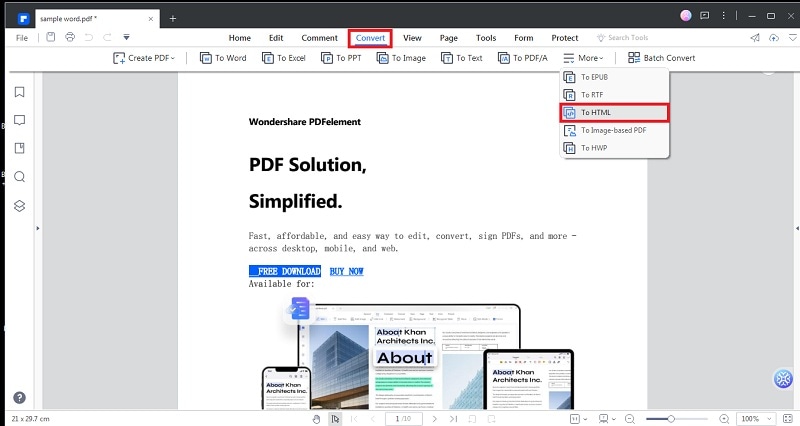Open the Comments sidebar panel
This screenshot has width=800, height=426.
(x=19, y=120)
